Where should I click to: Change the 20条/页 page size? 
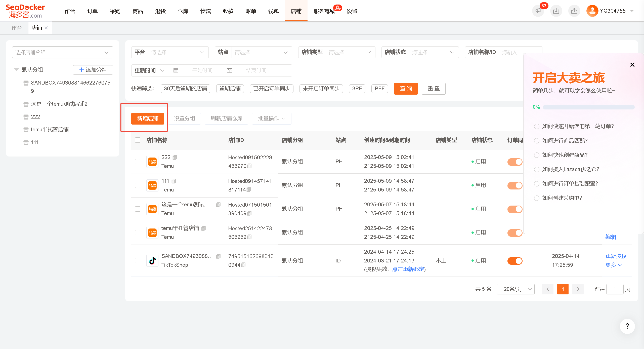516,289
